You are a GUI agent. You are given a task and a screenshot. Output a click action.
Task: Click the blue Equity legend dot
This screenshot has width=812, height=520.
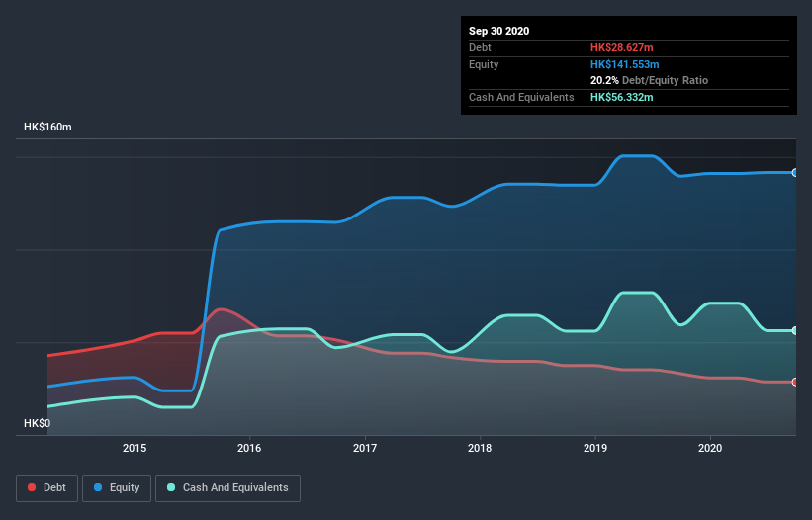[x=98, y=487]
